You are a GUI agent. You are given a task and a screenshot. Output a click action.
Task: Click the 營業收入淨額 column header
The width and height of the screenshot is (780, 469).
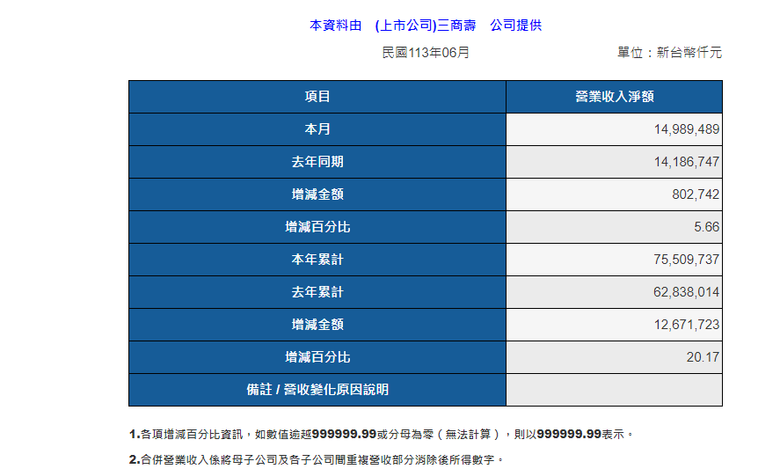[x=614, y=96]
